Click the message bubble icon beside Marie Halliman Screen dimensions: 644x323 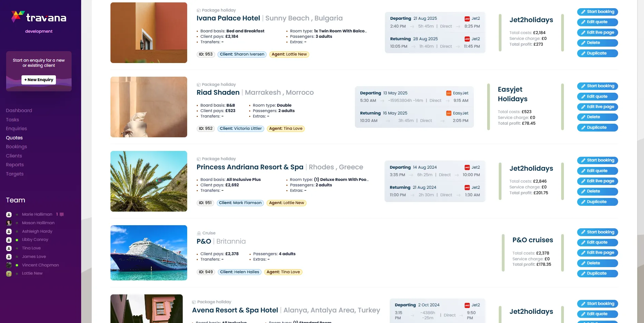pyautogui.click(x=61, y=214)
